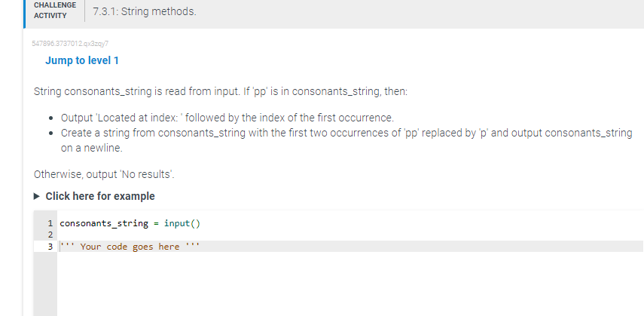This screenshot has width=644, height=316.
Task: Click line number 2 in editor gutter
Action: coord(50,235)
